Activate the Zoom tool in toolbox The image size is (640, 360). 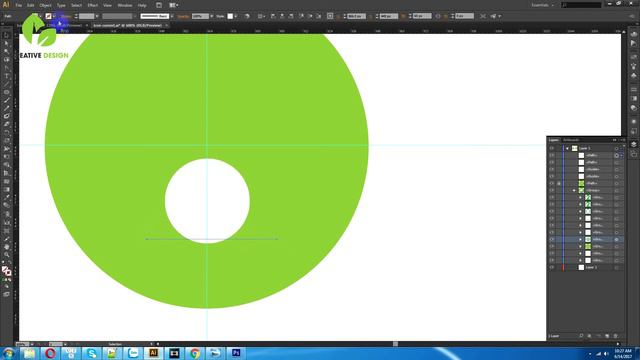point(6,255)
